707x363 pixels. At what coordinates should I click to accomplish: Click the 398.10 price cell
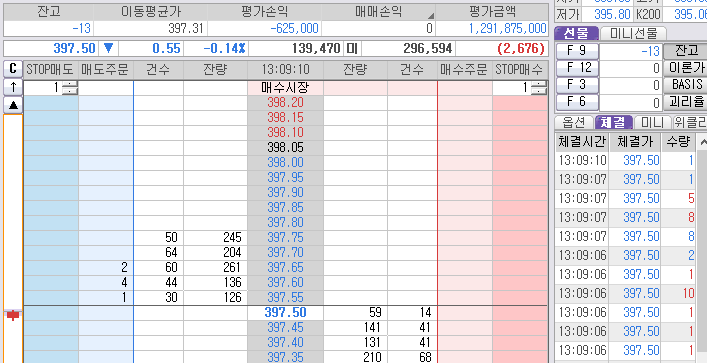tap(285, 133)
